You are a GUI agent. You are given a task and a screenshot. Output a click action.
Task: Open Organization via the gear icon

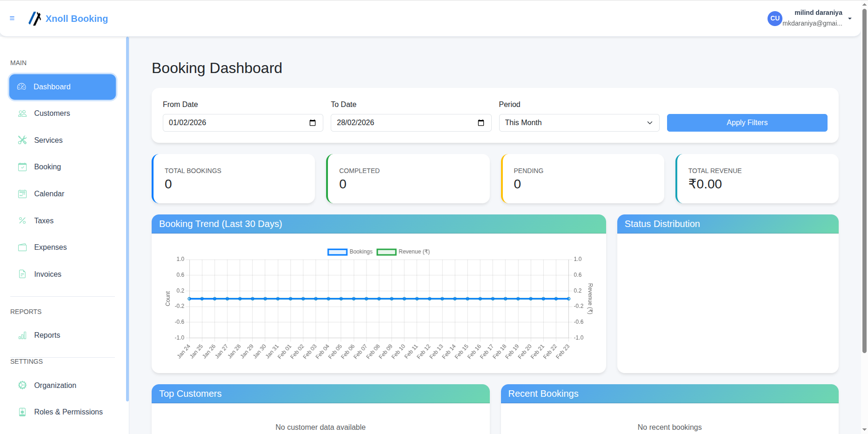pos(22,385)
